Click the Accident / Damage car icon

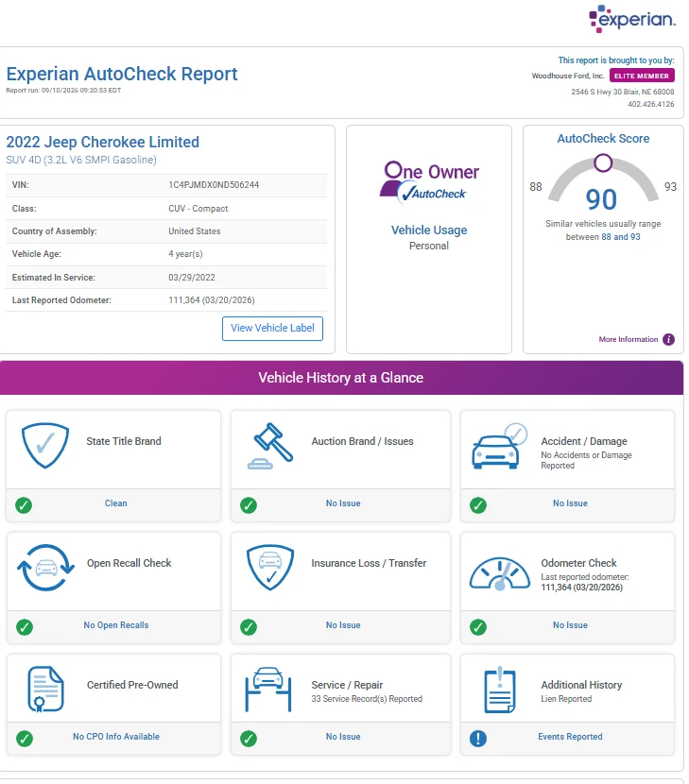[499, 446]
